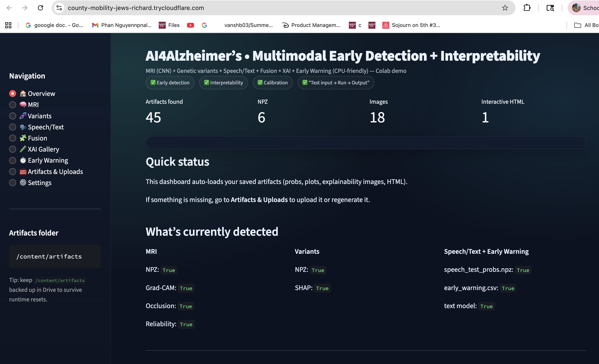Open vanshb03/Summe... bookmark link
This screenshot has width=599, height=364.
tap(248, 25)
